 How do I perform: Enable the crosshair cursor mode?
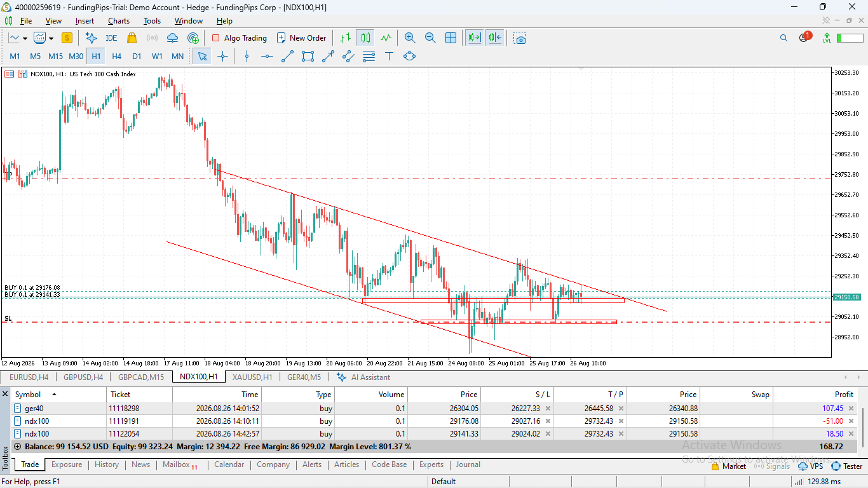(222, 56)
